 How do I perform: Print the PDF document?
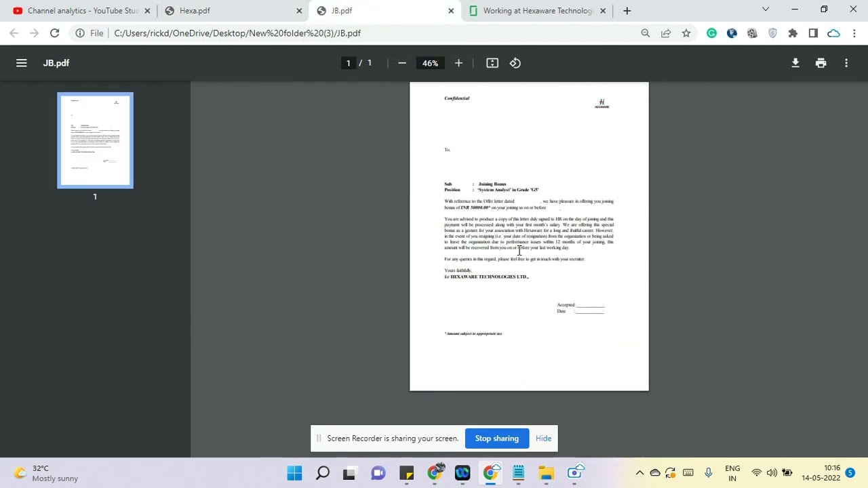(x=821, y=63)
